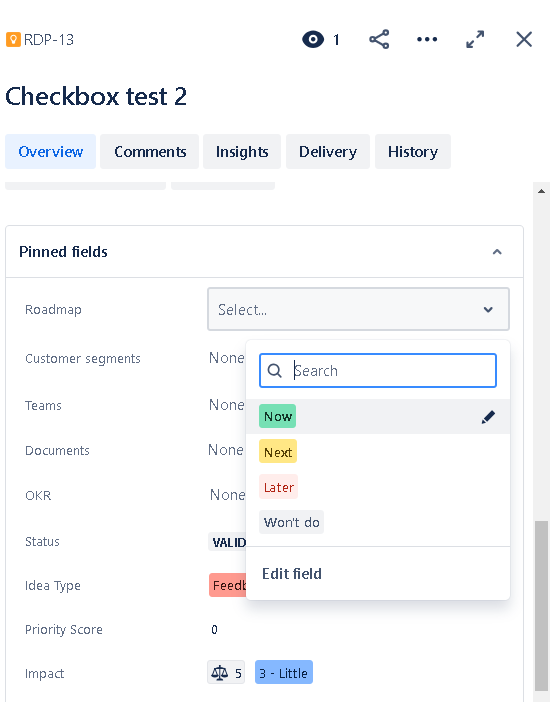The width and height of the screenshot is (559, 702).
Task: Click the Documents None value
Action: pos(226,450)
